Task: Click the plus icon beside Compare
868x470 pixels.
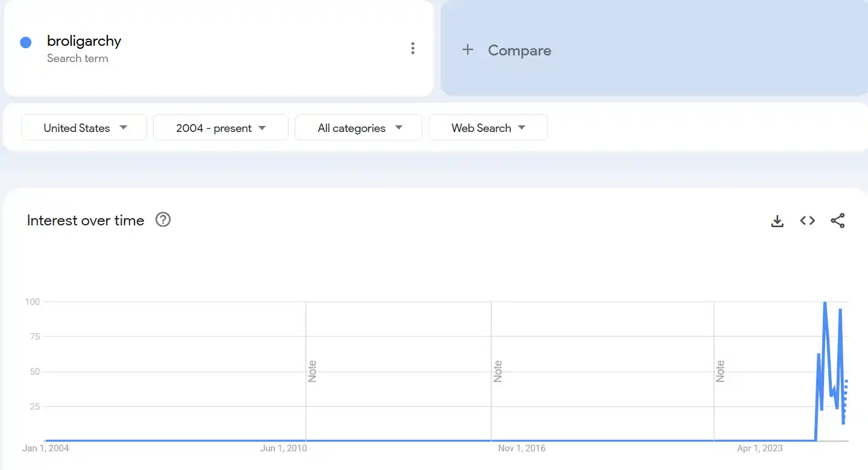Action: [467, 50]
